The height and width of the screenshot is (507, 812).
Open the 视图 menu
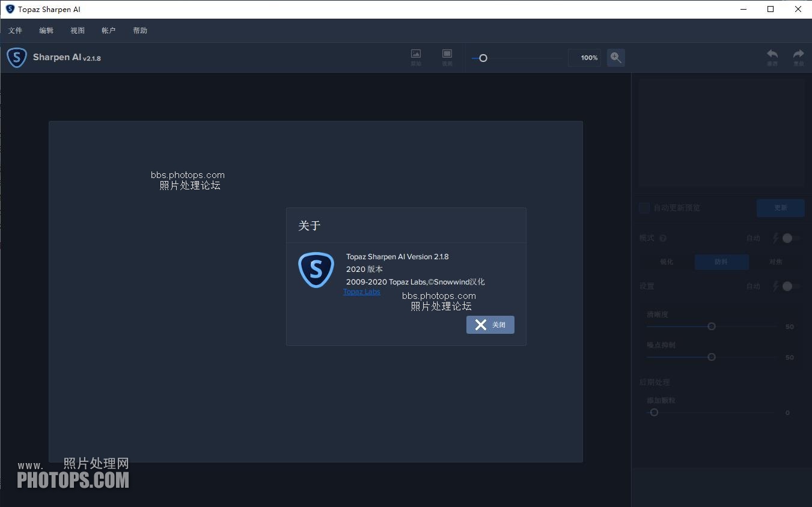[78, 31]
